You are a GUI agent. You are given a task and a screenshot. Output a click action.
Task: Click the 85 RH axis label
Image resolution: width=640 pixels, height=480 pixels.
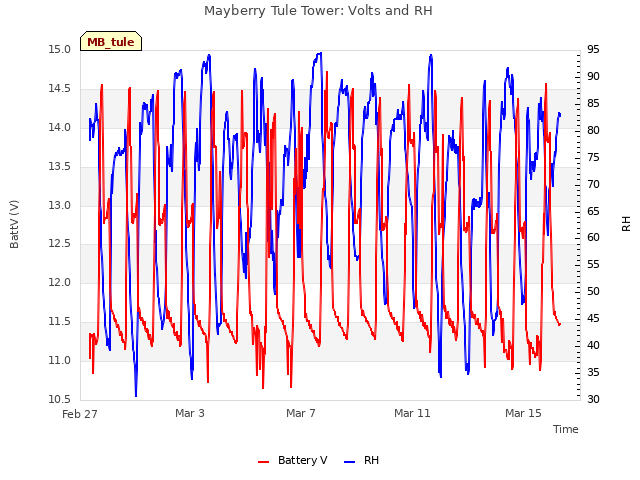[x=593, y=103]
